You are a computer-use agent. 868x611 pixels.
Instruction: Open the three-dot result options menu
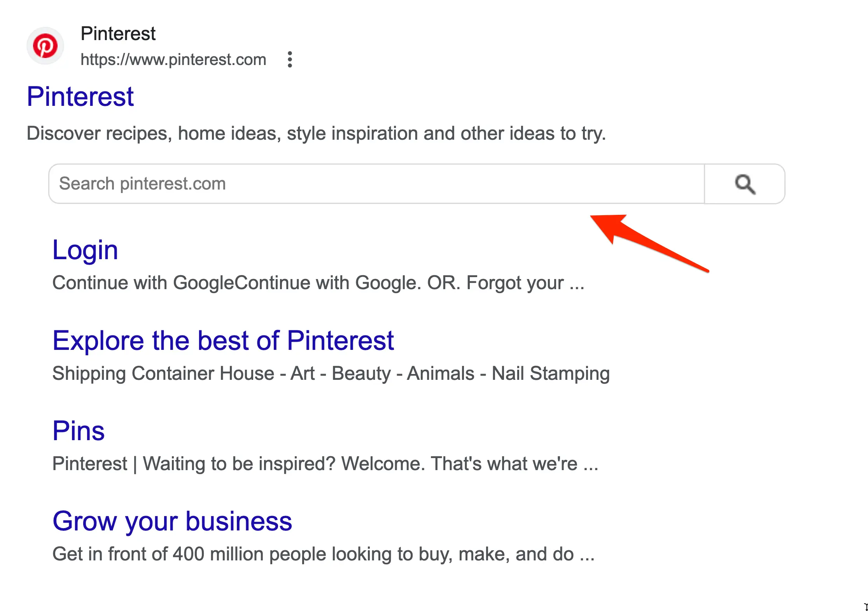(290, 60)
